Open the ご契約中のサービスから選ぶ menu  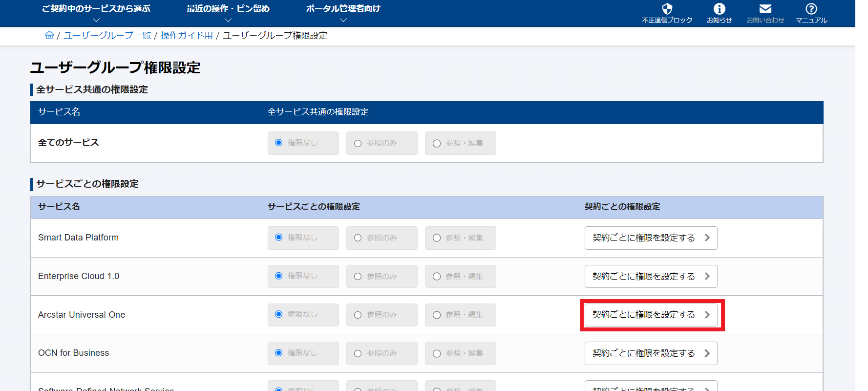96,8
